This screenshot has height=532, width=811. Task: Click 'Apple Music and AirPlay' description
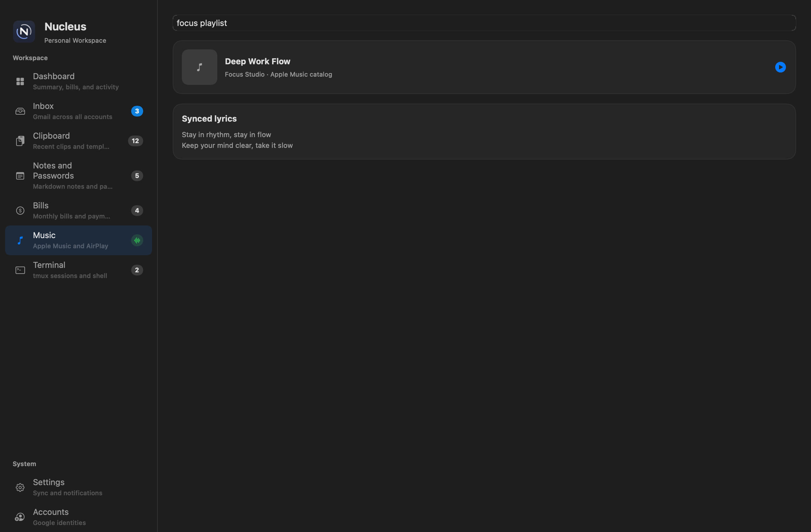pyautogui.click(x=71, y=246)
